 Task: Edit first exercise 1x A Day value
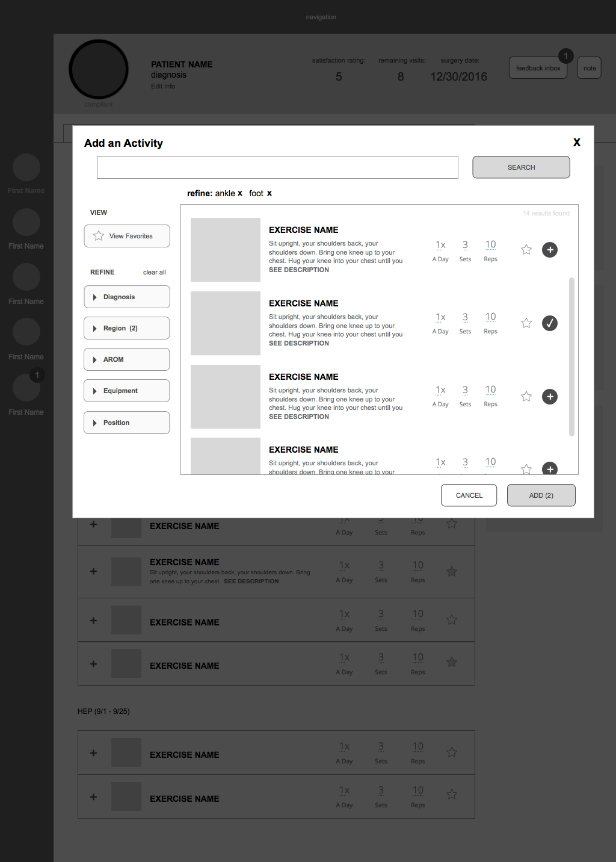coord(440,245)
